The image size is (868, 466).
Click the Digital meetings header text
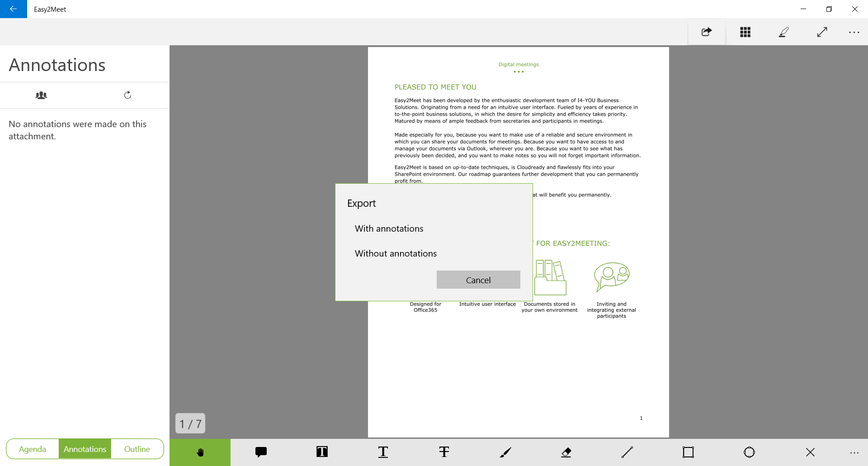pyautogui.click(x=519, y=64)
